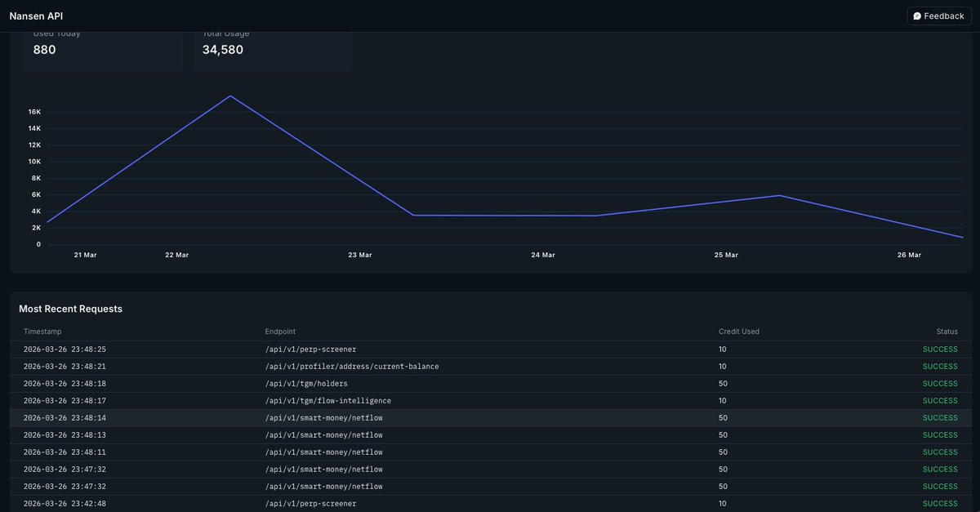Select timestamp 2026-03-26 23:42:48
The image size is (980, 512).
pyautogui.click(x=65, y=504)
